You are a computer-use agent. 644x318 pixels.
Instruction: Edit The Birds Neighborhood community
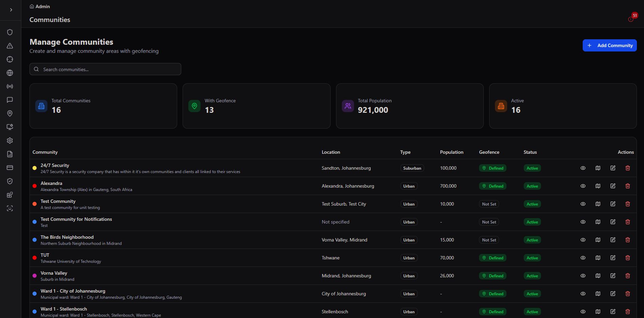pos(613,240)
